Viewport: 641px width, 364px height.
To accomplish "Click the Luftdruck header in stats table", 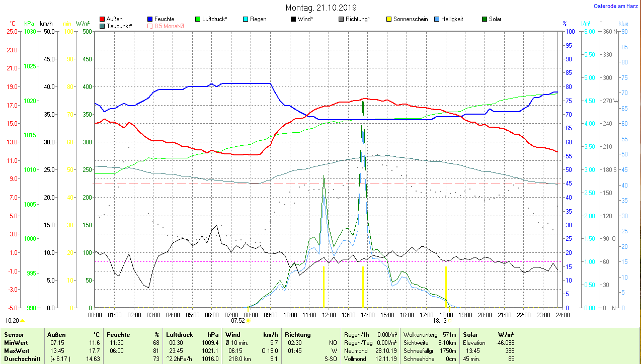I will click(180, 334).
